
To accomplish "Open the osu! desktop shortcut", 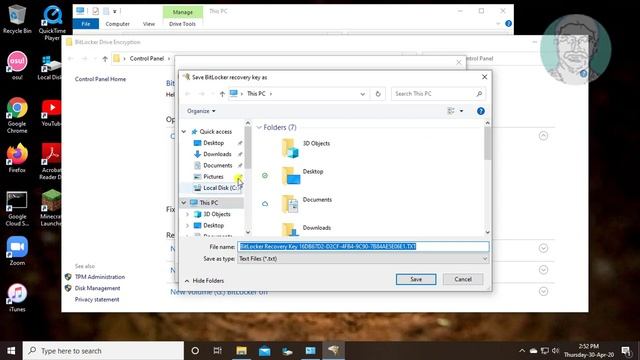I will (x=17, y=65).
